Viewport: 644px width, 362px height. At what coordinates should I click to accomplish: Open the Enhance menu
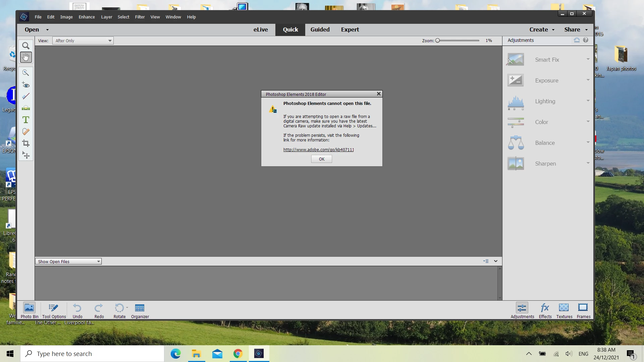pyautogui.click(x=87, y=17)
